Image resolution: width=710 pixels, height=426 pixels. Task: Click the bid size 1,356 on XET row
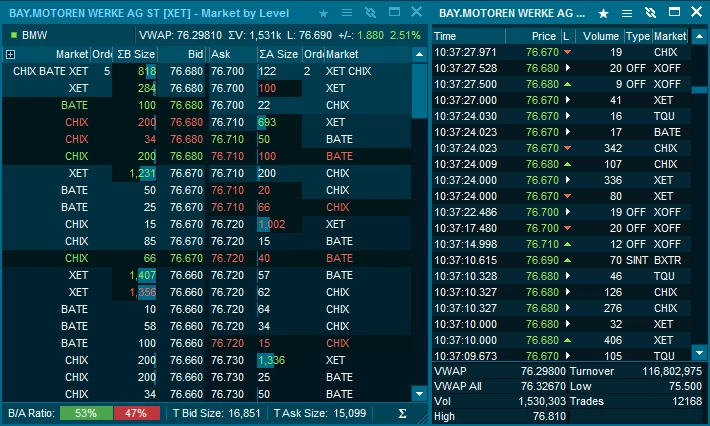(x=143, y=292)
